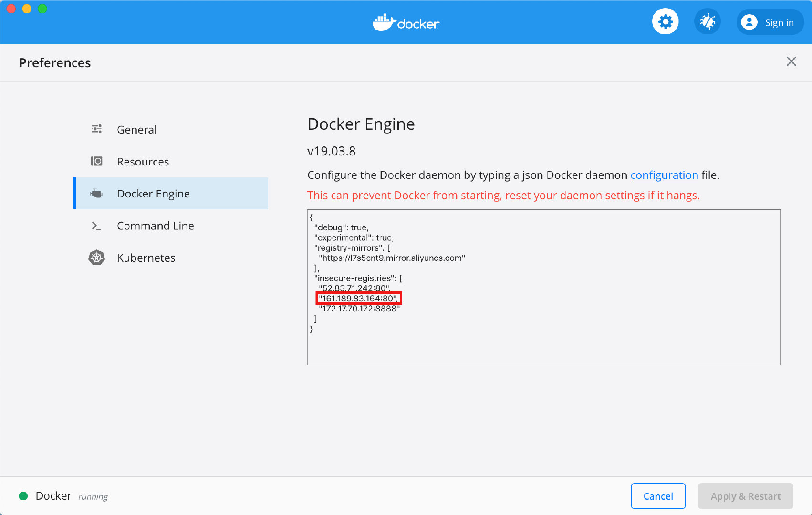Open the Command Line tab
Viewport: 812px width, 515px height.
coord(171,226)
